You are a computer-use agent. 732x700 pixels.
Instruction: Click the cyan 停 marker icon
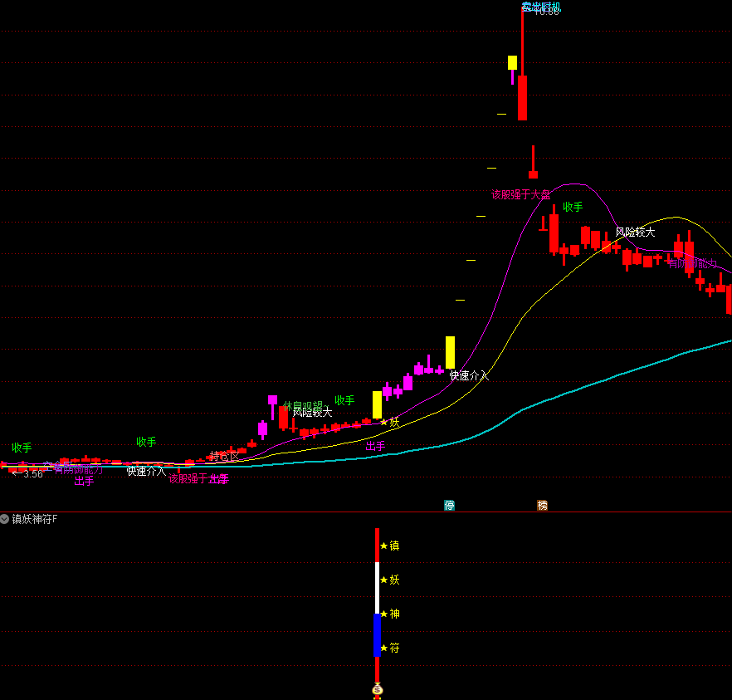(449, 505)
